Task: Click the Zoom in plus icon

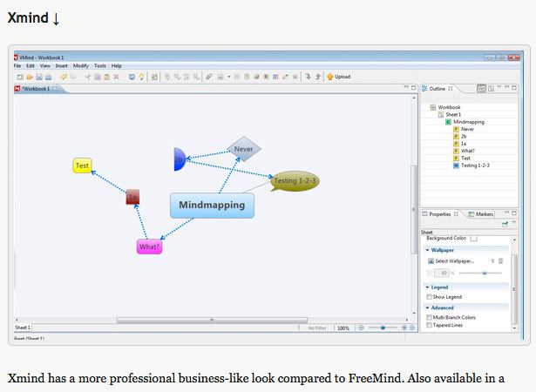Action: coord(404,328)
